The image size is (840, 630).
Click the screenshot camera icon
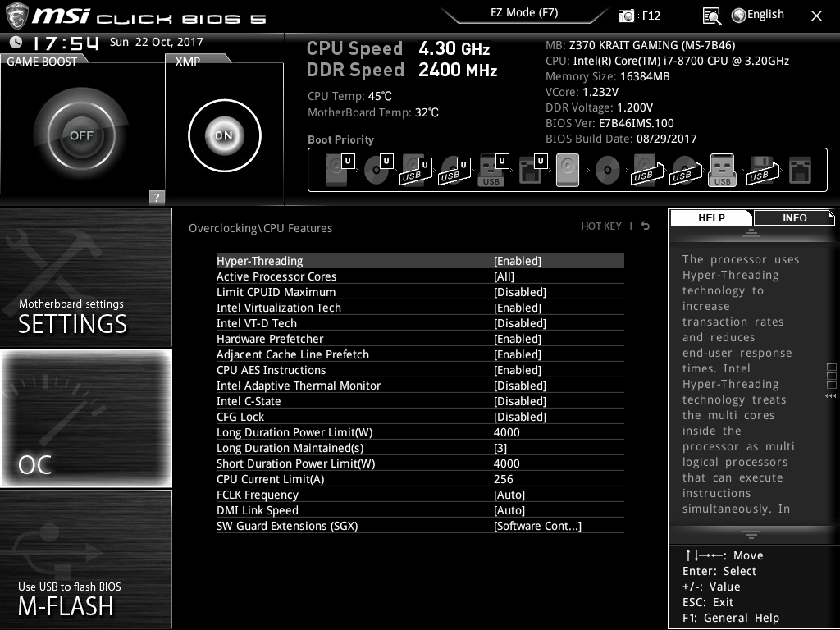pos(626,16)
